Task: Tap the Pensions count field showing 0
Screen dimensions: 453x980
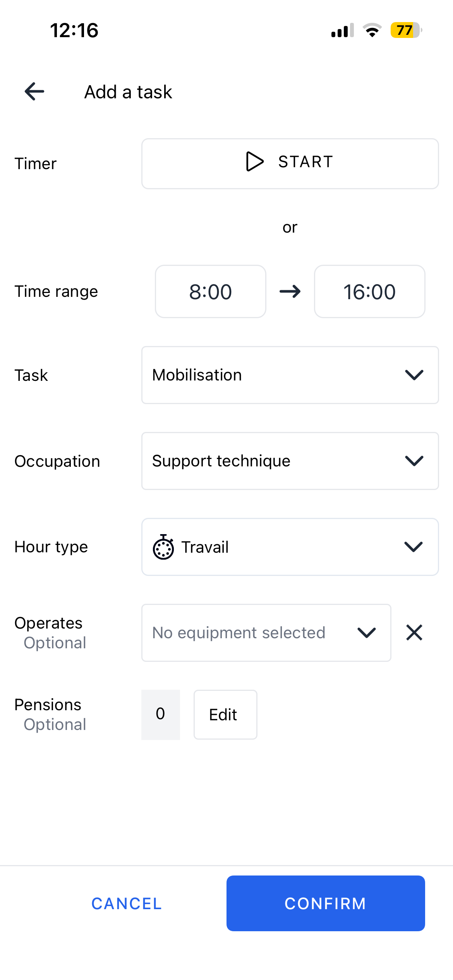Action: coord(160,714)
